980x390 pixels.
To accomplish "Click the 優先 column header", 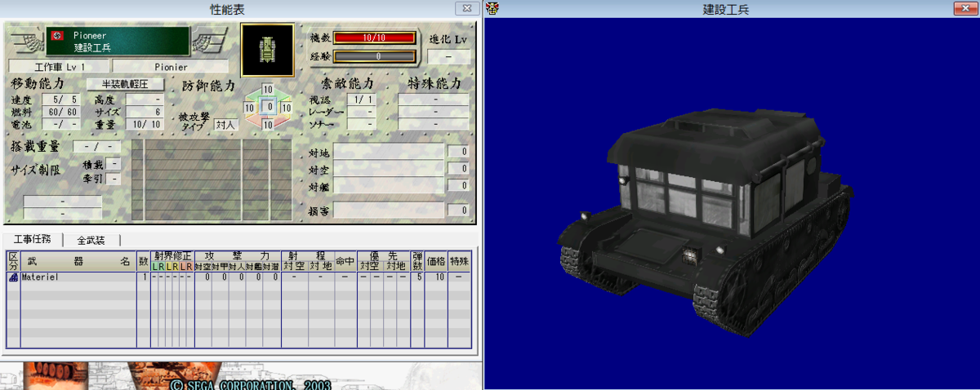I will [x=383, y=256].
